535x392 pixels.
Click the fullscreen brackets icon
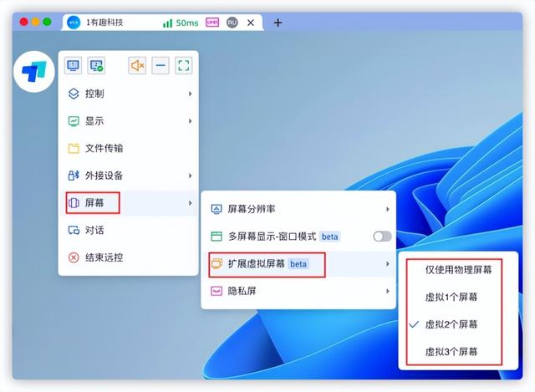point(184,65)
